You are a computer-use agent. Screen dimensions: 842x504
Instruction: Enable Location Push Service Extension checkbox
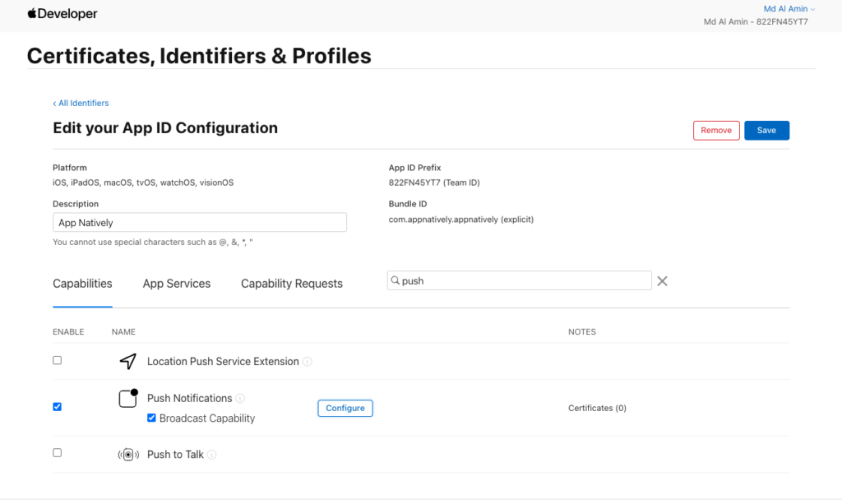click(58, 360)
